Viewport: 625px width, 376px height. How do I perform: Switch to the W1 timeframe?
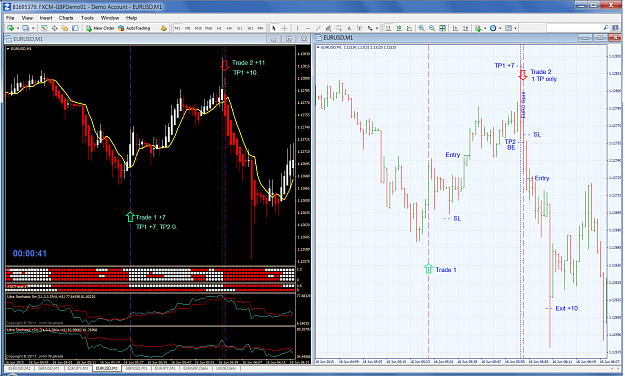250,28
